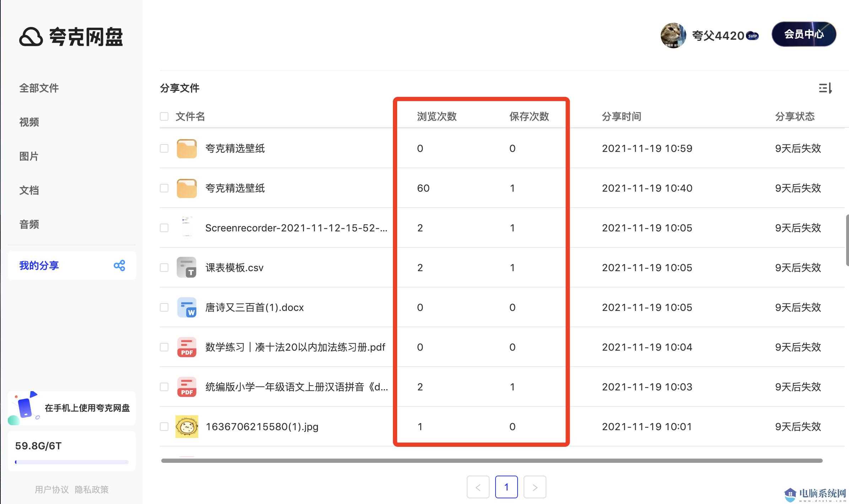Open folder icon of 10:59 夸克精选壁纸 share

[187, 148]
